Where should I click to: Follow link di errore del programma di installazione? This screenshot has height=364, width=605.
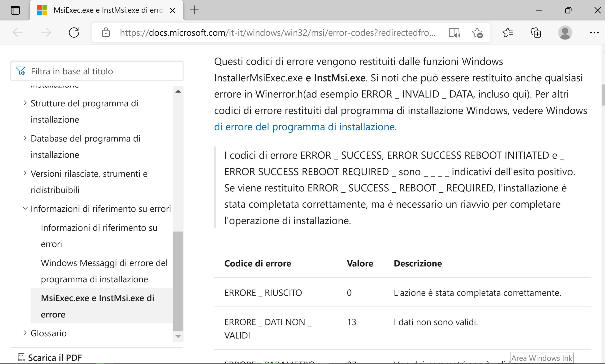point(304,127)
